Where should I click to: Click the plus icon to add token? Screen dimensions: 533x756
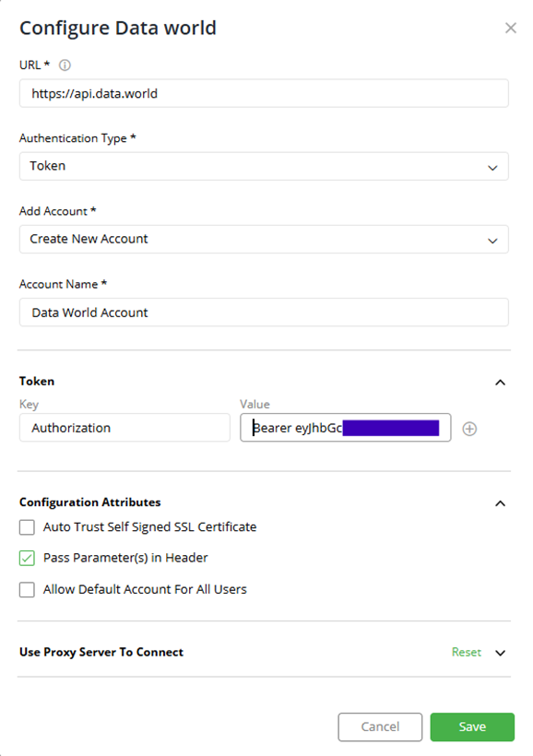point(469,429)
